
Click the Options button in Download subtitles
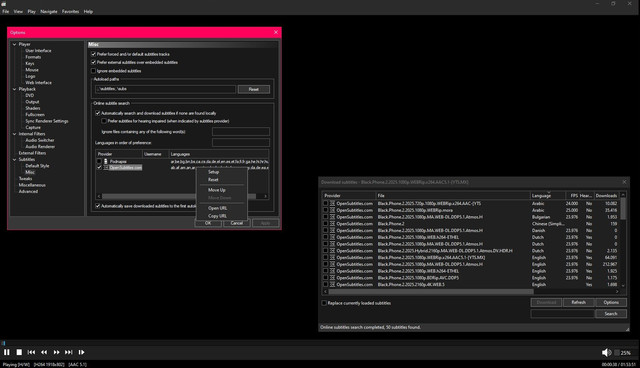(611, 302)
